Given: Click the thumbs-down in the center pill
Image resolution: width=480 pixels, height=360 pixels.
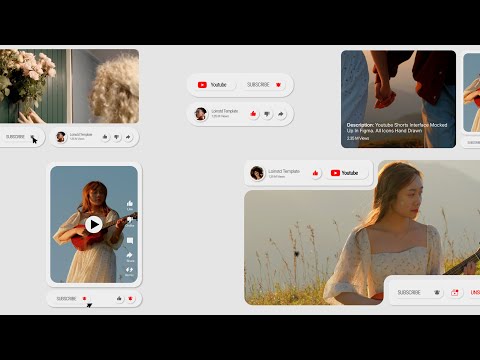Looking at the screenshot, I should point(267,114).
